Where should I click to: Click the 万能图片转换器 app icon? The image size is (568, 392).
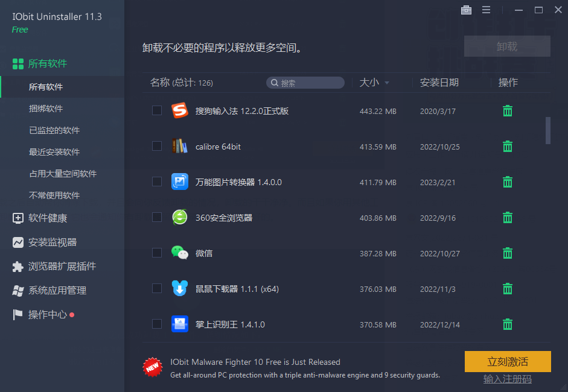point(180,182)
